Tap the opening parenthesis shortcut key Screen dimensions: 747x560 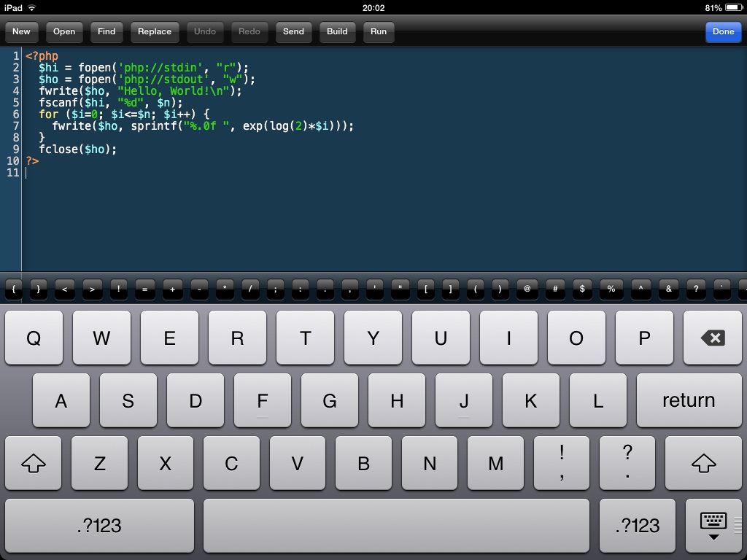click(x=476, y=289)
